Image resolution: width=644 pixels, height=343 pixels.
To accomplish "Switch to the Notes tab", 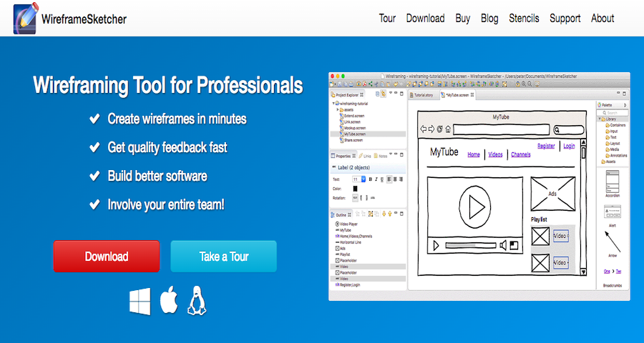I will [x=381, y=156].
